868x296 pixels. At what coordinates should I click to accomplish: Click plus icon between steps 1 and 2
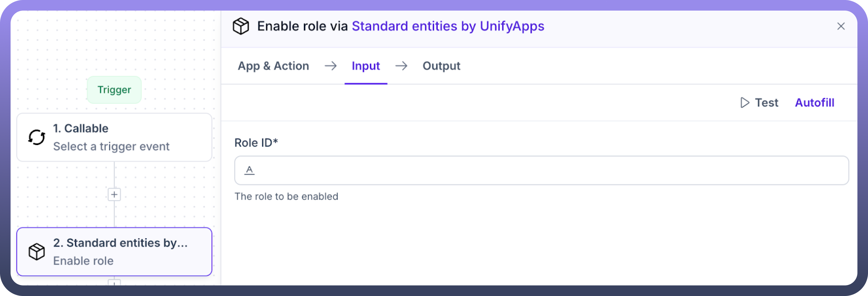click(114, 195)
